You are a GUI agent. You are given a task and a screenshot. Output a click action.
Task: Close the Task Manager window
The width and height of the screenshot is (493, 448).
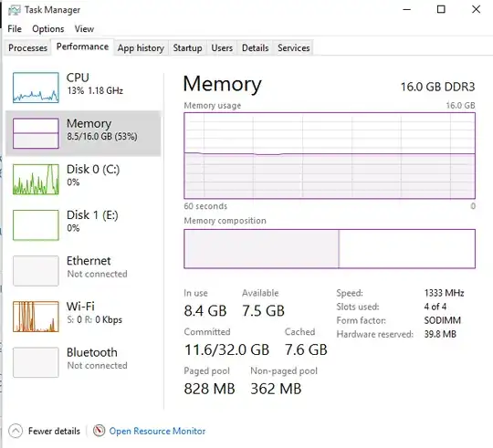pos(476,9)
